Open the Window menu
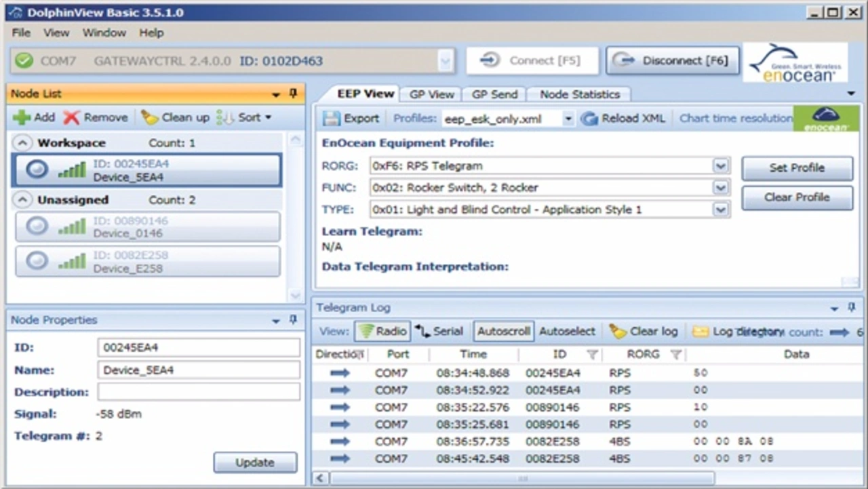 coord(104,33)
